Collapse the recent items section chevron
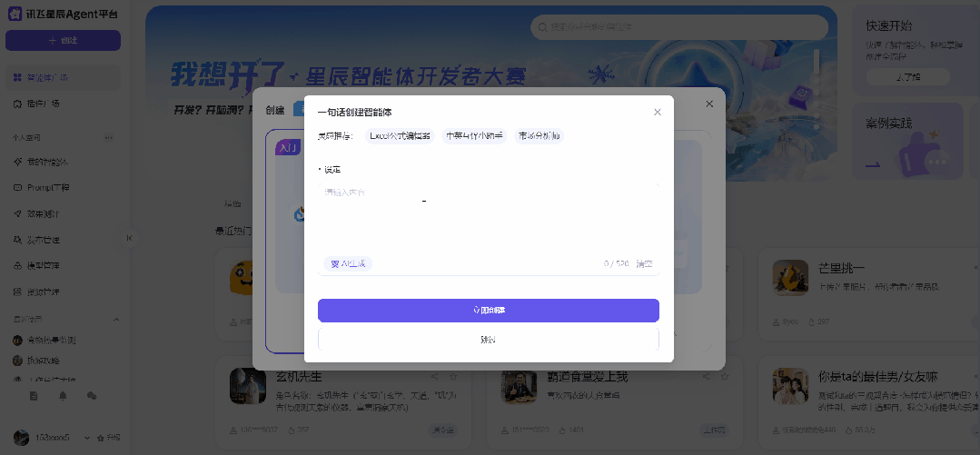The image size is (980, 455). click(x=115, y=320)
